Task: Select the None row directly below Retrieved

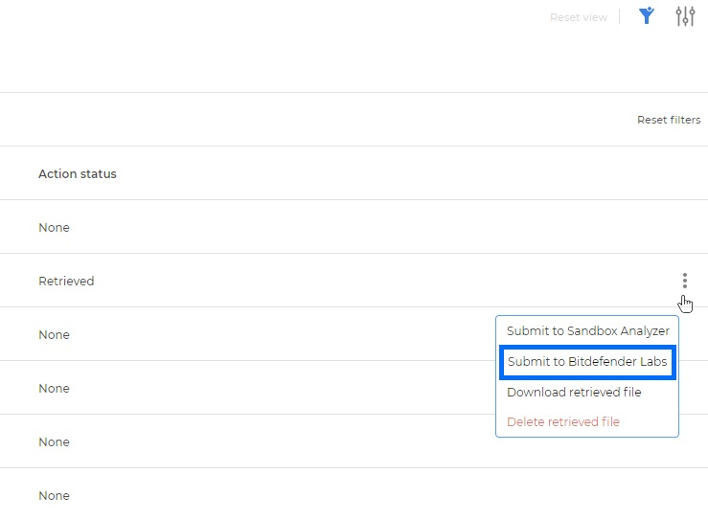Action: click(x=54, y=335)
